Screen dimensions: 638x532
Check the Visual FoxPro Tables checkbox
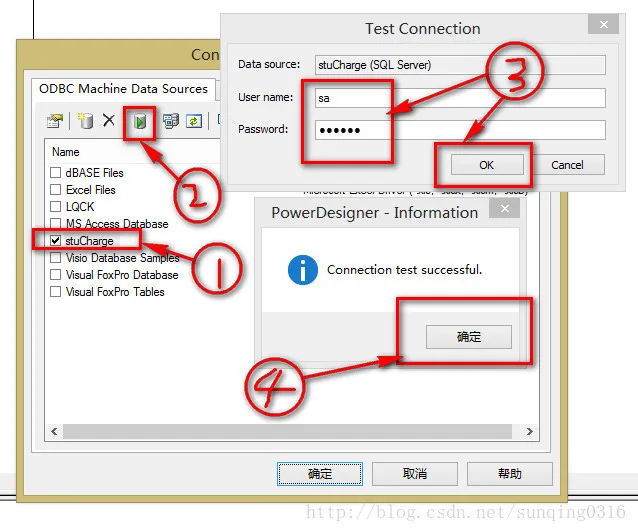pos(55,292)
